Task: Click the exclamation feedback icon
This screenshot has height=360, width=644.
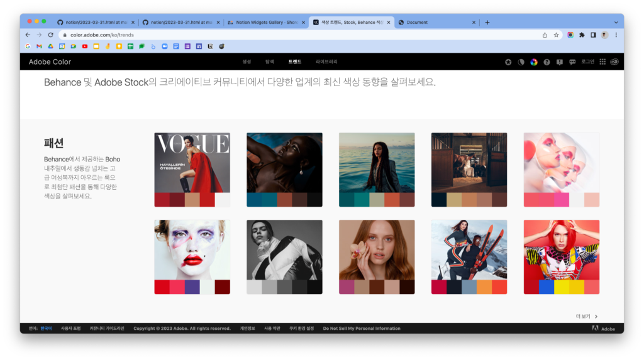Action: 559,62
